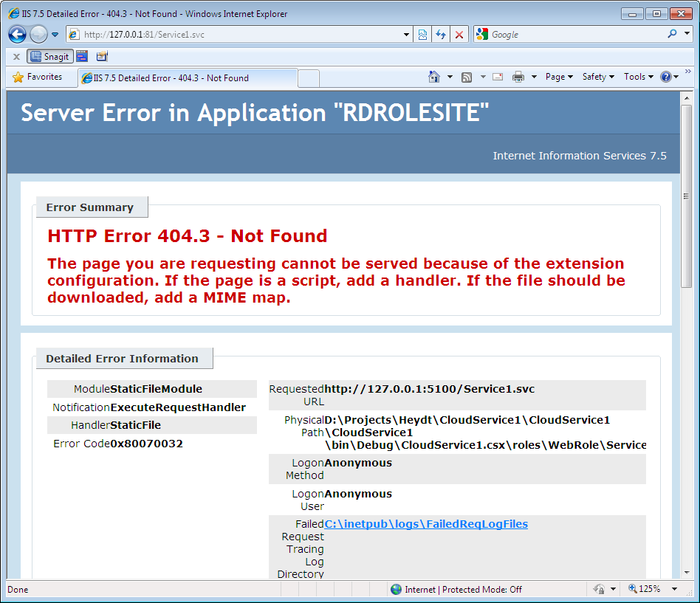The height and width of the screenshot is (603, 700).
Task: Click the RSS feeds icon
Action: coord(467,77)
